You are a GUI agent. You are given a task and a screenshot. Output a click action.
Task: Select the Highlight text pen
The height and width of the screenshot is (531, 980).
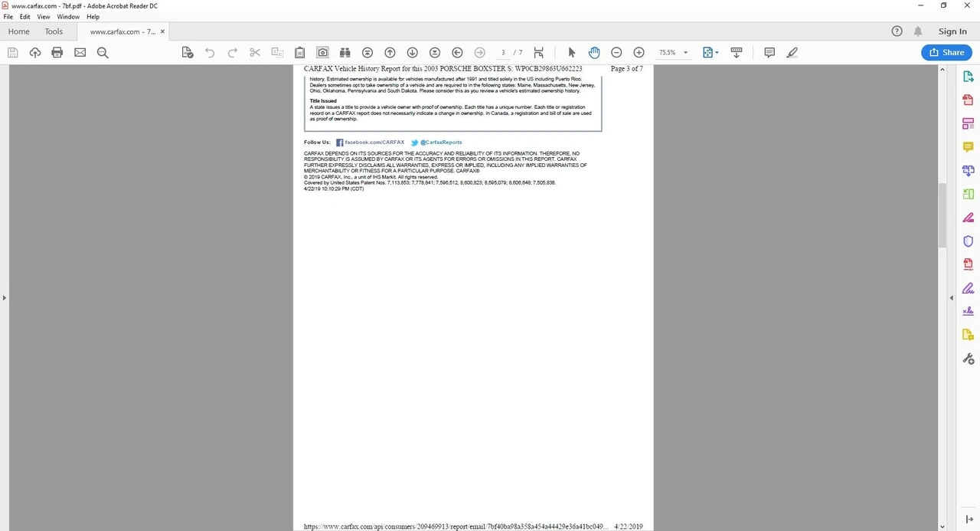(x=792, y=52)
